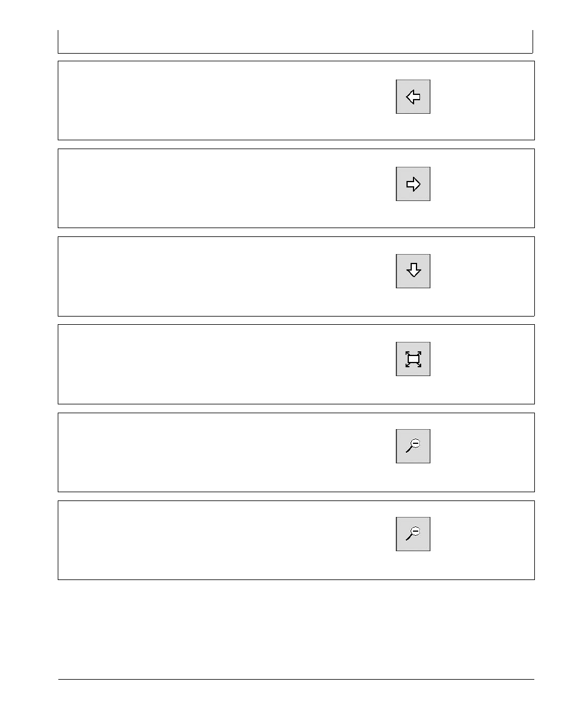The image size is (562, 728).
Task: Click the bottom-most zoom out magnifier icon
Action: coord(413,534)
